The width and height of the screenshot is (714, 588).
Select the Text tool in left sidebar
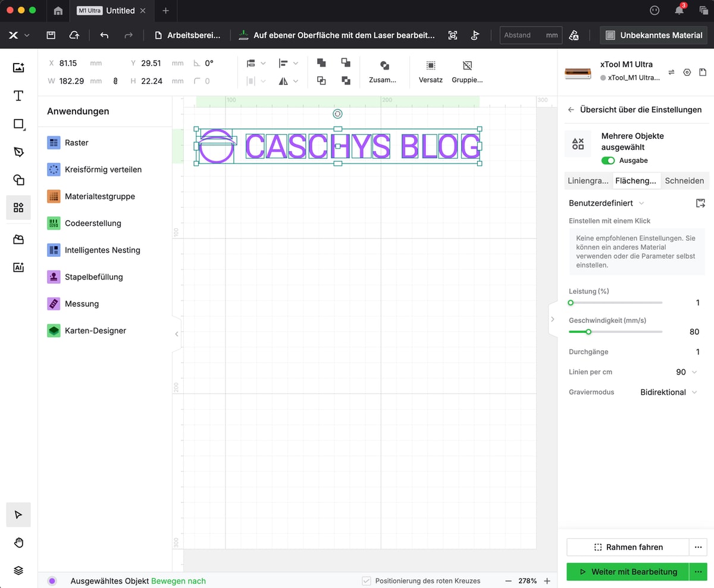click(x=18, y=96)
